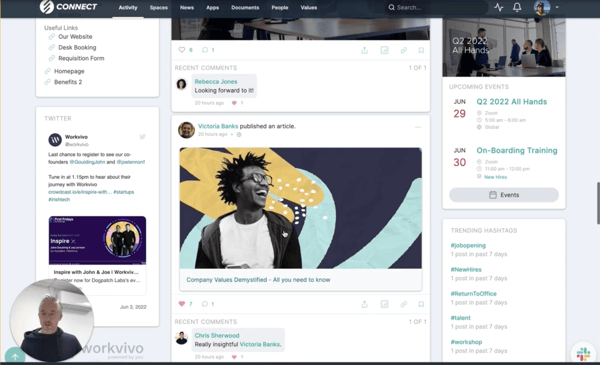Open the Values menu

(x=308, y=8)
